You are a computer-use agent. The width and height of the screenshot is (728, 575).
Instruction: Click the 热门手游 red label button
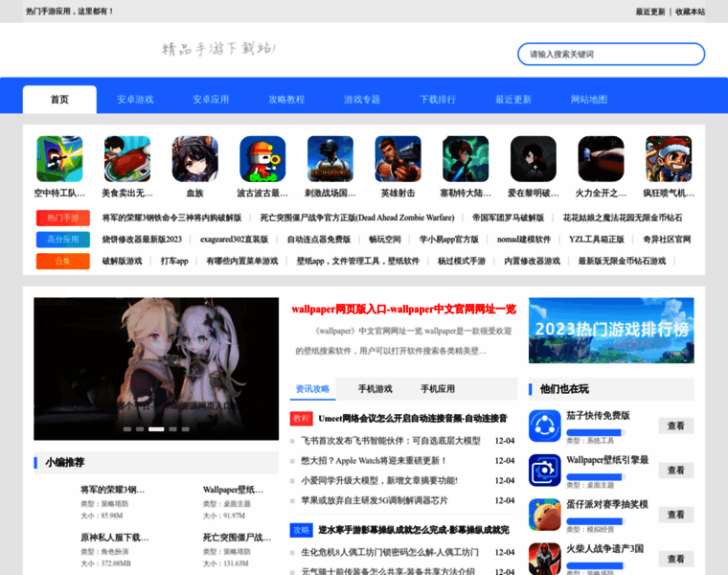(x=63, y=218)
